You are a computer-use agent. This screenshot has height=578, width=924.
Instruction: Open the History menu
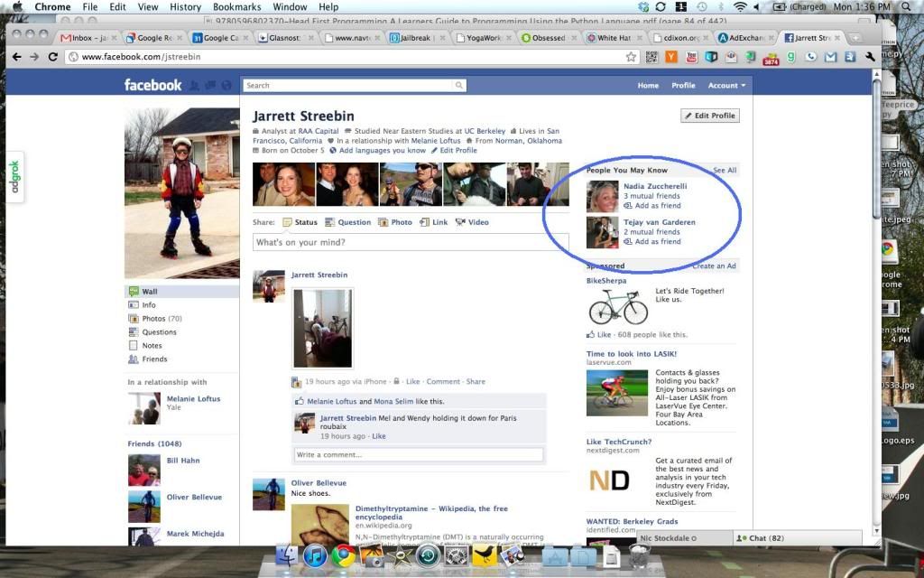185,7
